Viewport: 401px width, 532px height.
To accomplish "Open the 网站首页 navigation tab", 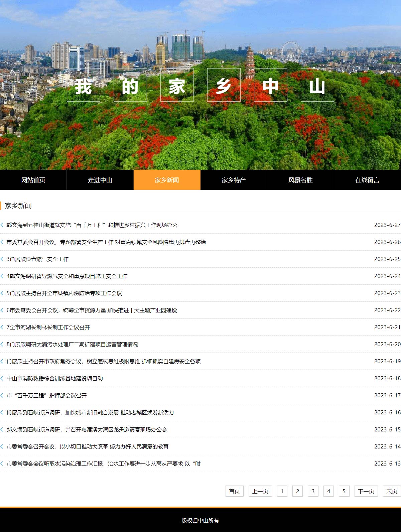I will tap(33, 180).
